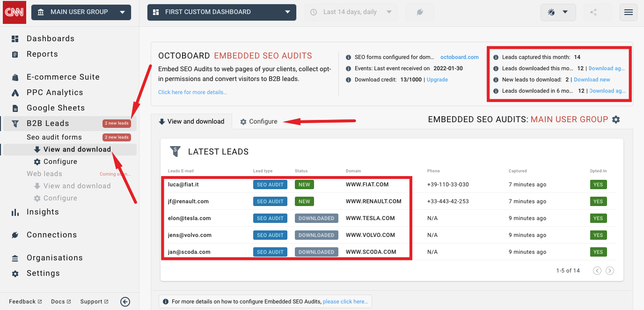Open the Docs link
This screenshot has width=644, height=310.
[61, 302]
